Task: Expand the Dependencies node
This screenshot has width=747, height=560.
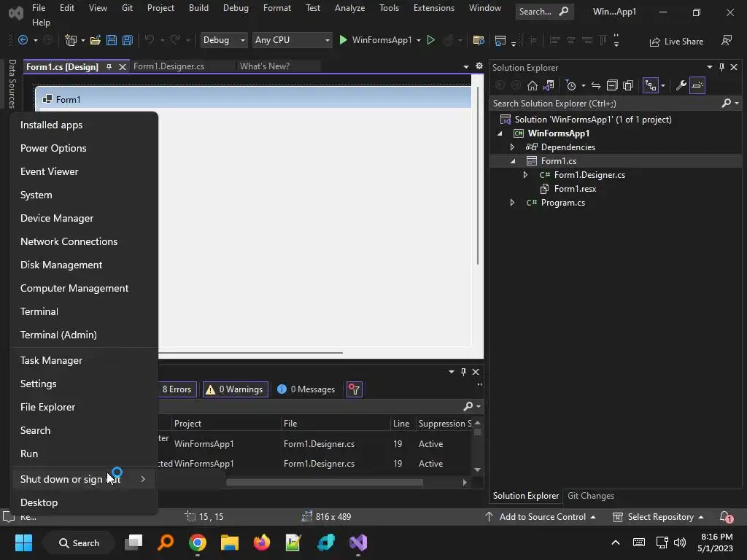Action: coord(512,147)
